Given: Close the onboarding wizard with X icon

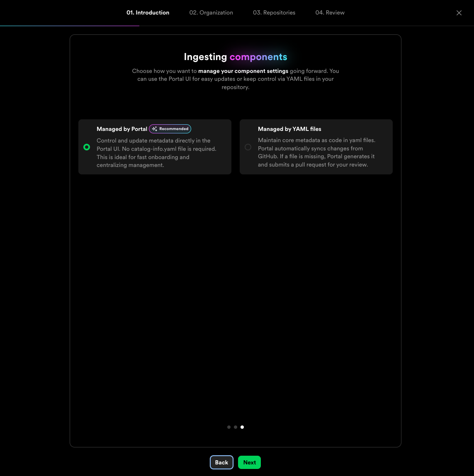Looking at the screenshot, I should (459, 13).
